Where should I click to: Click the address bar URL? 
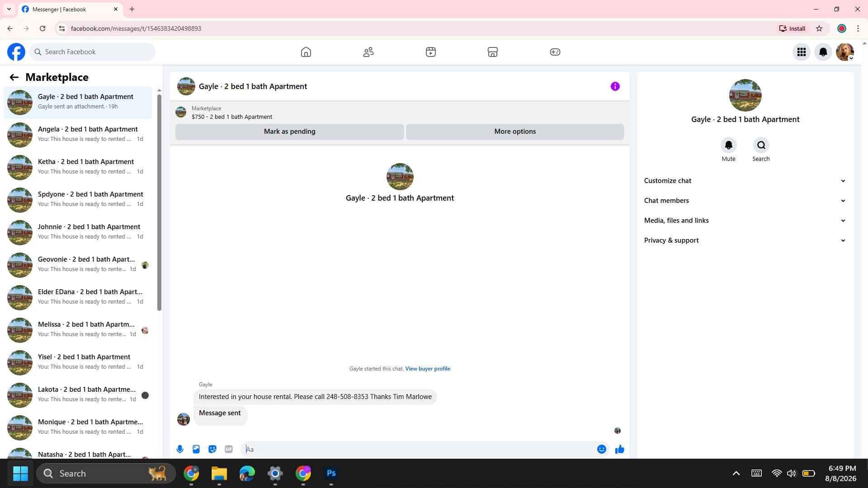pyautogui.click(x=136, y=28)
